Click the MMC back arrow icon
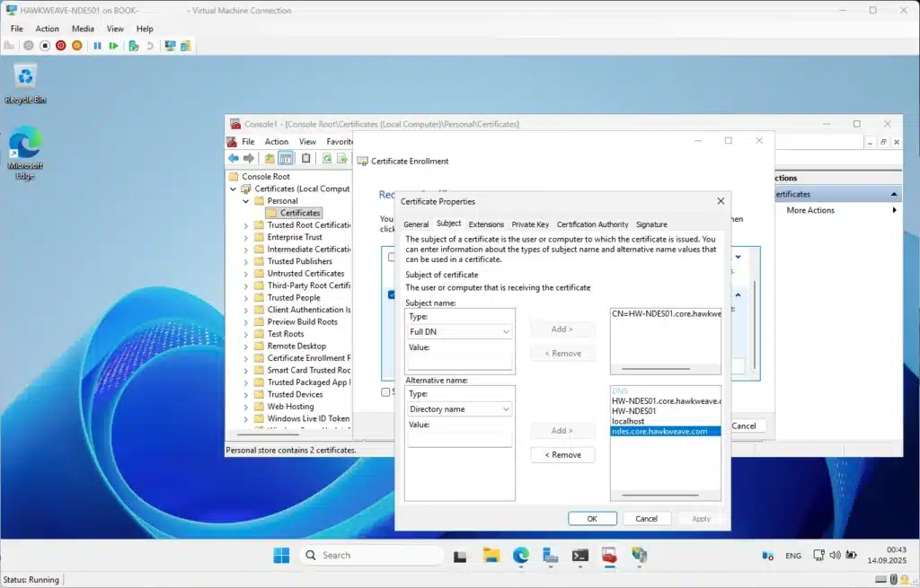Screen dimensions: 920x588 234,159
